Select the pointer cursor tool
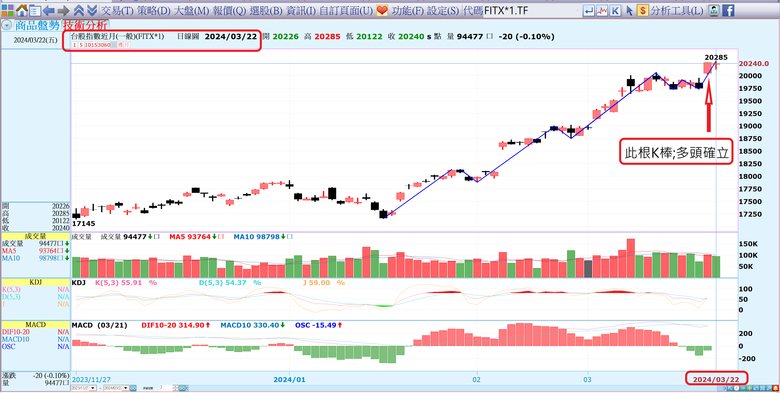 [x=629, y=10]
